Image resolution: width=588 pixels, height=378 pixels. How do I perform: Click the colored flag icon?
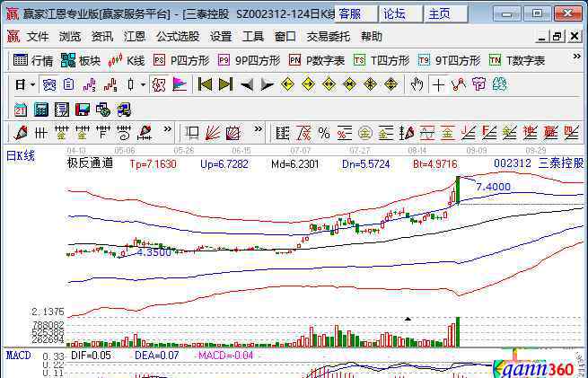[x=180, y=84]
